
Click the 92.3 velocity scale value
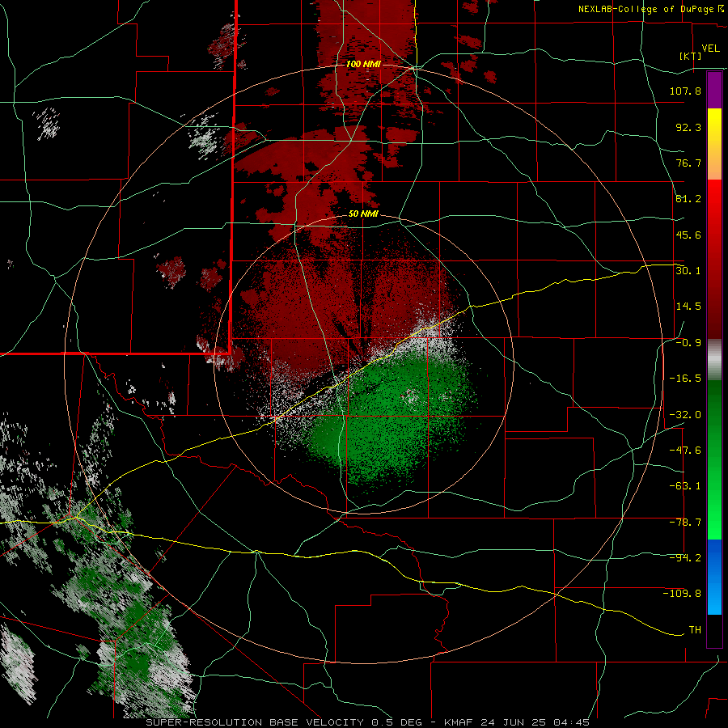click(x=688, y=127)
